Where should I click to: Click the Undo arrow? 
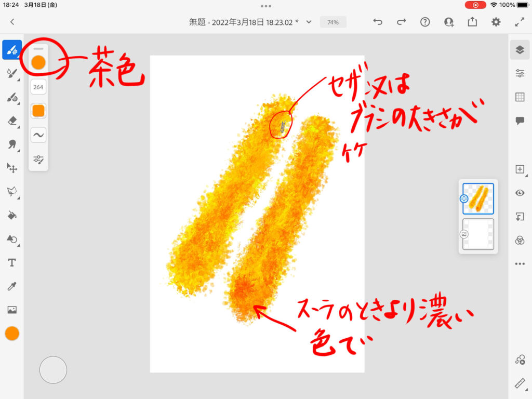click(x=378, y=22)
